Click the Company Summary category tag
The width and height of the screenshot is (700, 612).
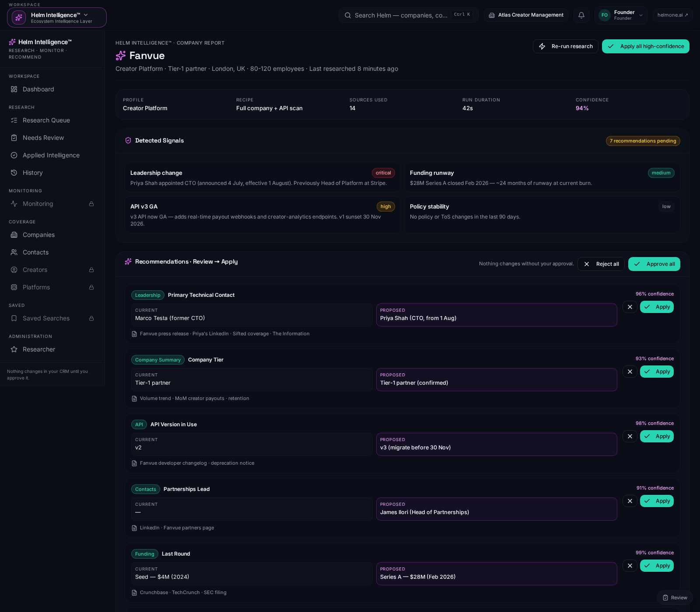point(158,360)
